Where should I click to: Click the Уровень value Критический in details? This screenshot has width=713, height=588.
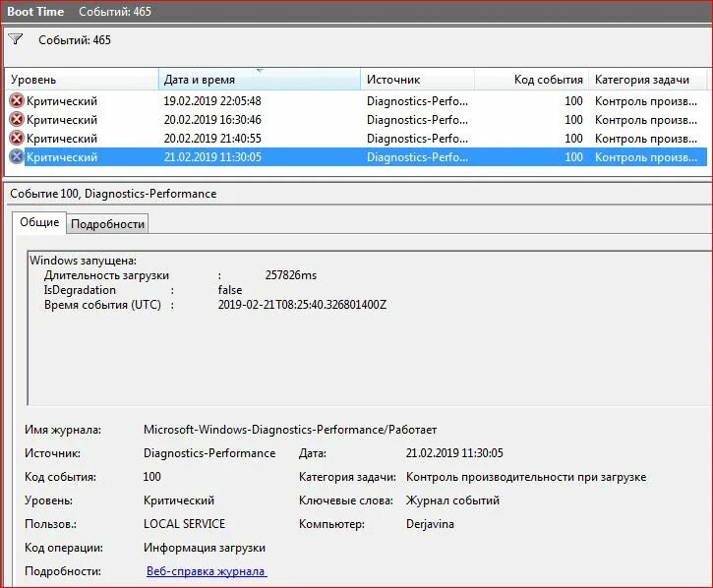[179, 500]
